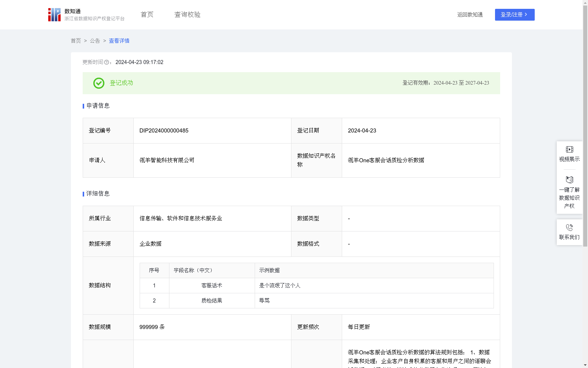The image size is (588, 368).
Task: Click the 数知通 platform logo
Action: click(x=86, y=15)
